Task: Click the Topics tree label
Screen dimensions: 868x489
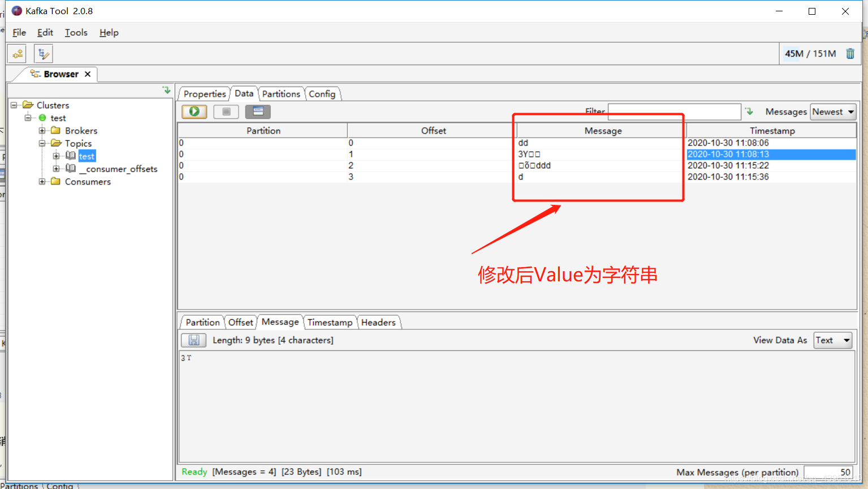Action: (x=78, y=143)
